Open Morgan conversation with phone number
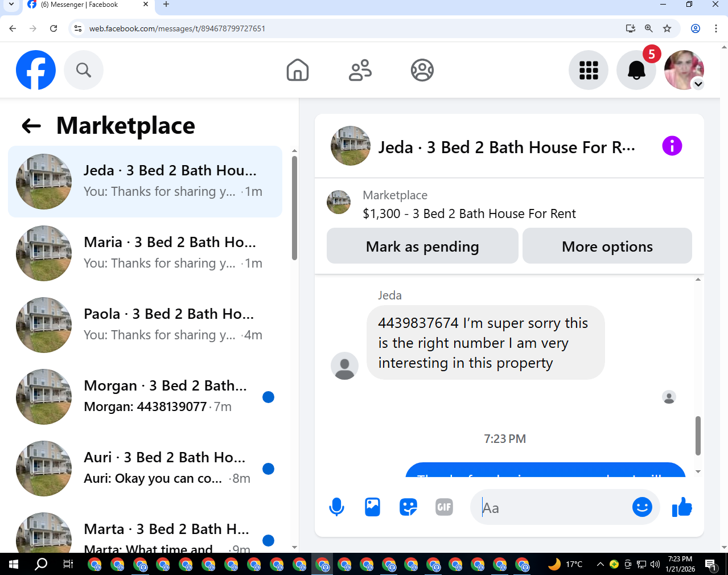 click(145, 397)
